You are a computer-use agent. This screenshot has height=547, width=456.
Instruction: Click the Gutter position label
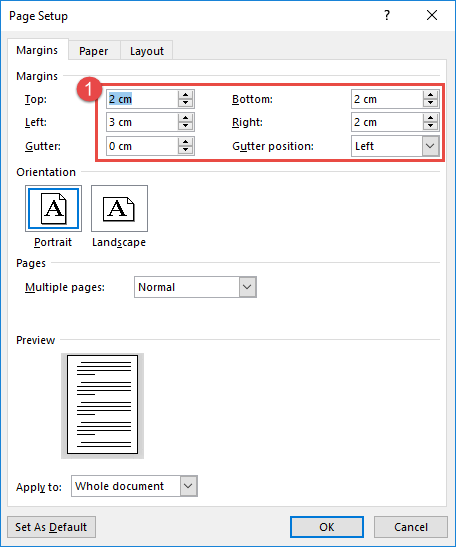[273, 146]
